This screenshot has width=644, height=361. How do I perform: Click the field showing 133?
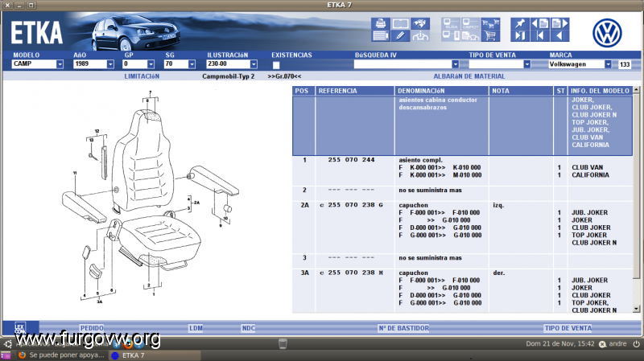(x=625, y=64)
